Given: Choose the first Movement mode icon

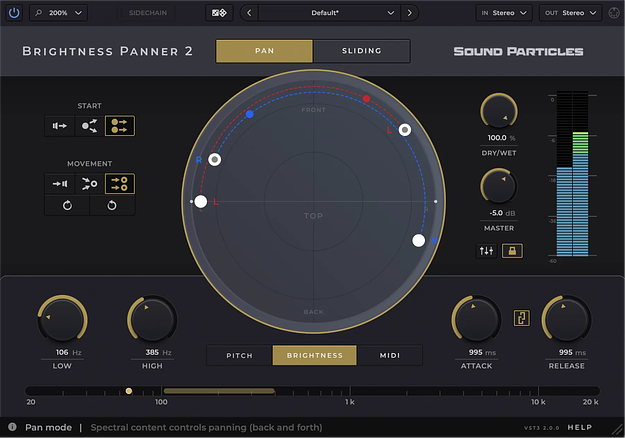Looking at the screenshot, I should (x=59, y=184).
